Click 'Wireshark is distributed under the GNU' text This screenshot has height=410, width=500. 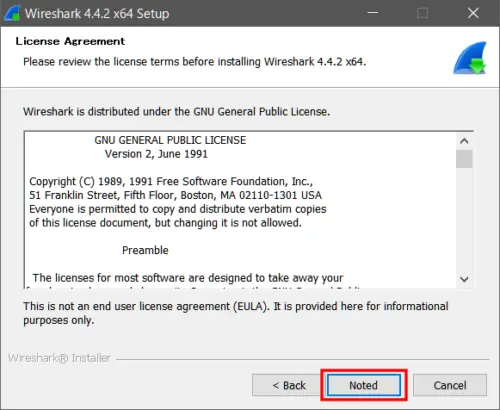[x=176, y=111]
